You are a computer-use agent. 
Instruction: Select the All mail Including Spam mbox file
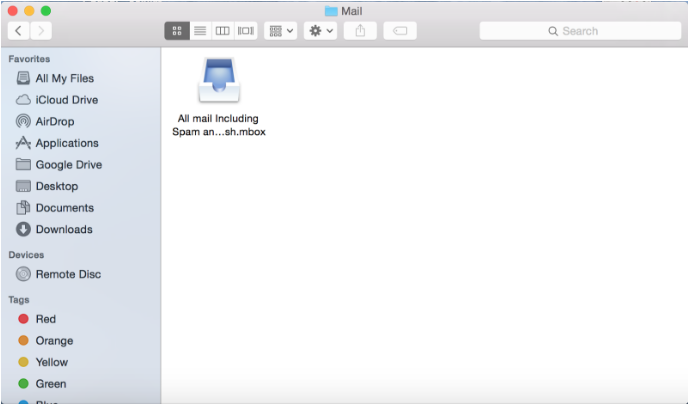219,97
